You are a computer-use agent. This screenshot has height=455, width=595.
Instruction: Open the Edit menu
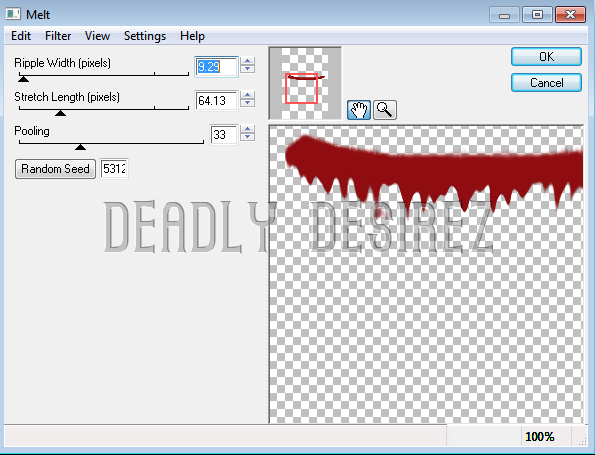pos(21,36)
